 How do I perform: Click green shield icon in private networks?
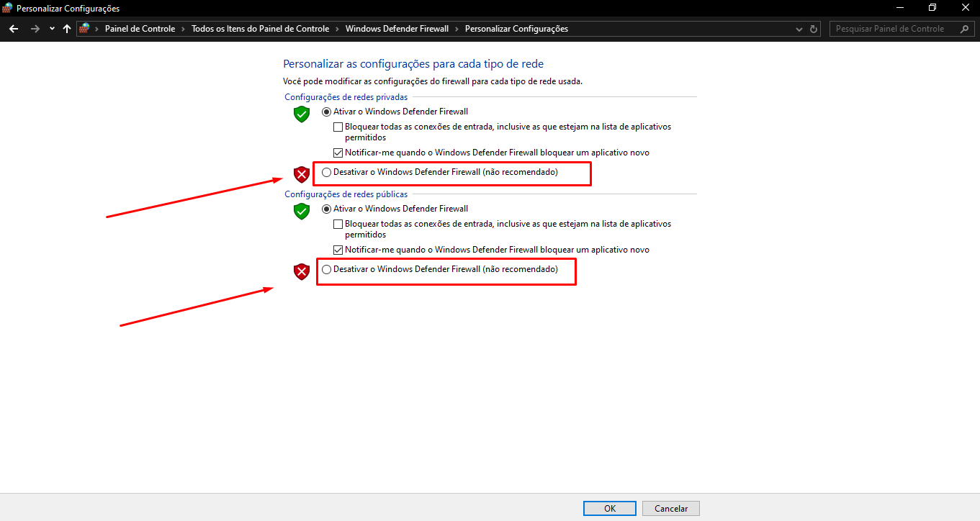coord(301,114)
